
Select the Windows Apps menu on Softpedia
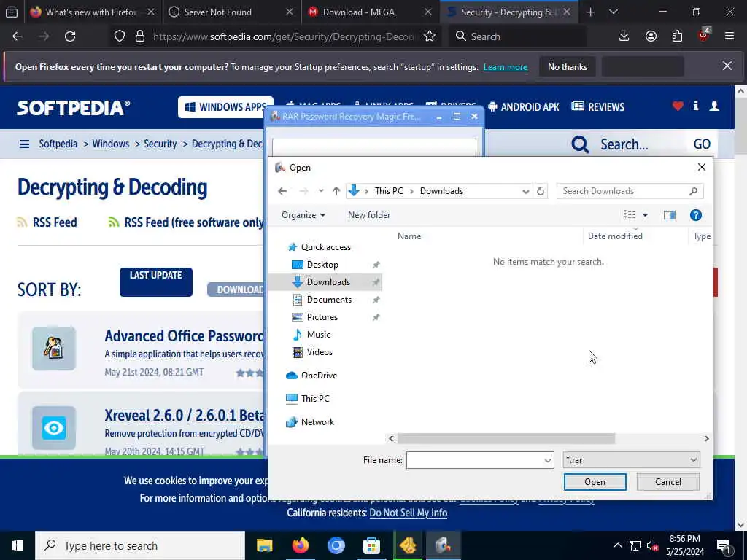point(225,107)
